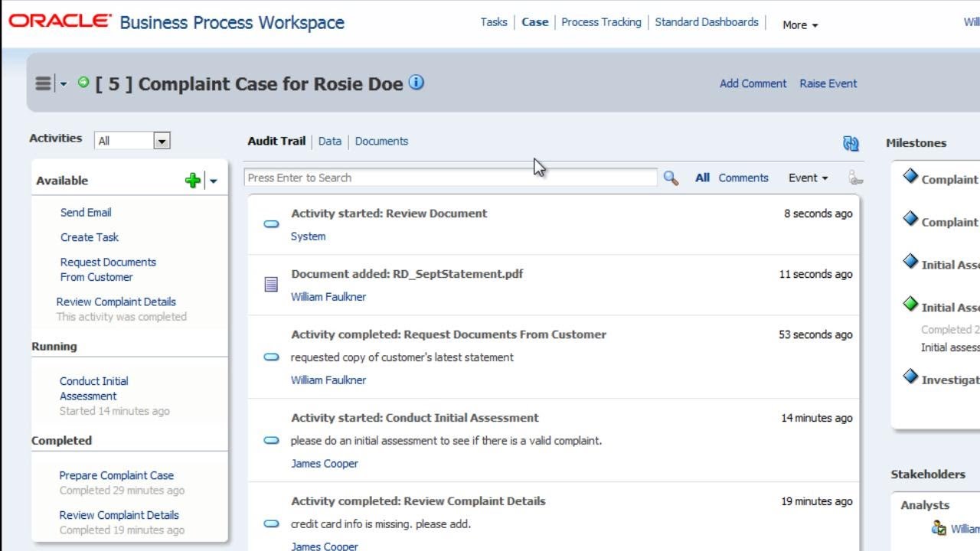Image resolution: width=980 pixels, height=551 pixels.
Task: Filter audit trail by Comments
Action: pos(743,178)
